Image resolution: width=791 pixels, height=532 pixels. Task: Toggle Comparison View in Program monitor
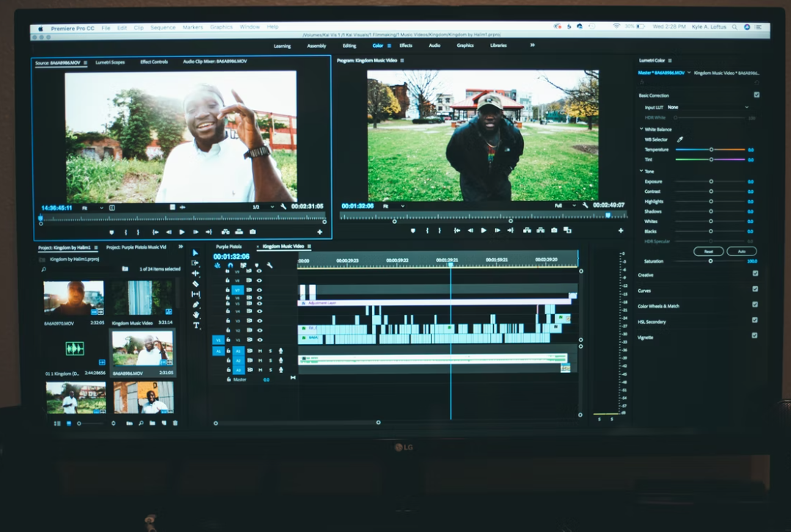pos(567,230)
